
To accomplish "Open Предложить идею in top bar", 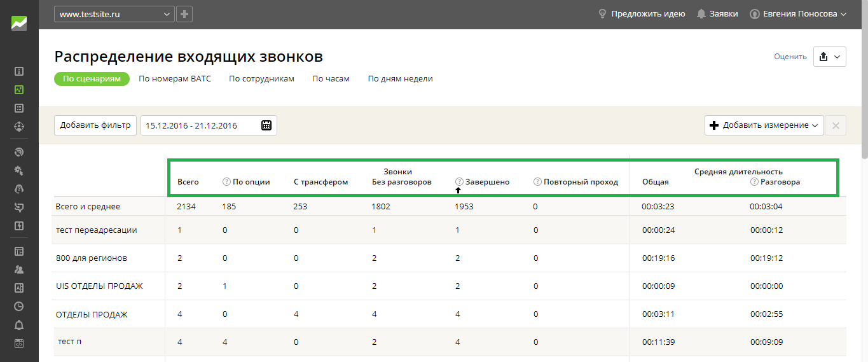I will coord(642,14).
